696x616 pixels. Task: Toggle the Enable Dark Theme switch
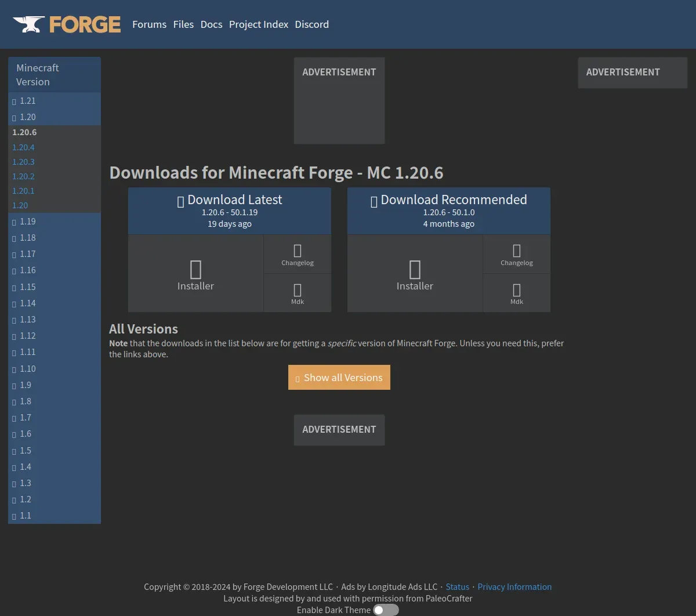(x=386, y=610)
